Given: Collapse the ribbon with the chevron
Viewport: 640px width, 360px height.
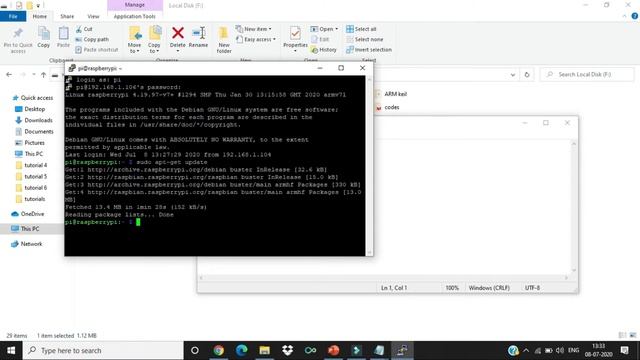Looking at the screenshot, I should [624, 16].
